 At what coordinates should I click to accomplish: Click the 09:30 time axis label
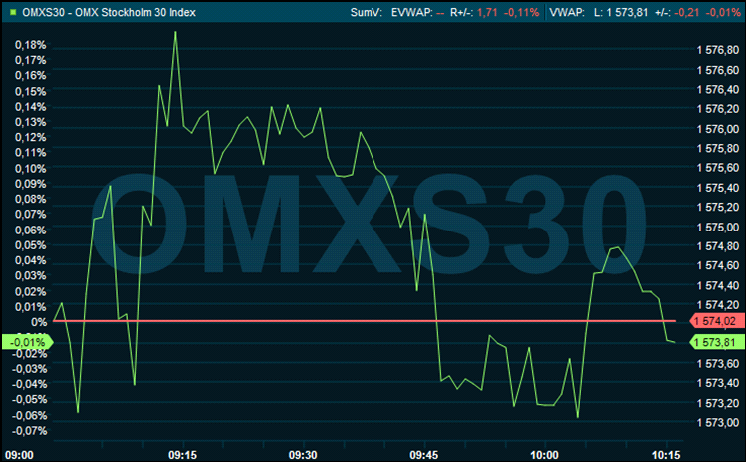tap(303, 455)
